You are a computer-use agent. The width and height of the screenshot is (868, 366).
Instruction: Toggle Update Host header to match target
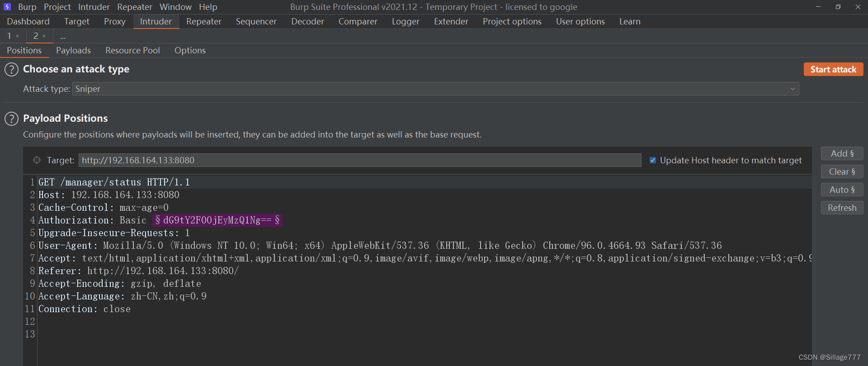(x=653, y=160)
